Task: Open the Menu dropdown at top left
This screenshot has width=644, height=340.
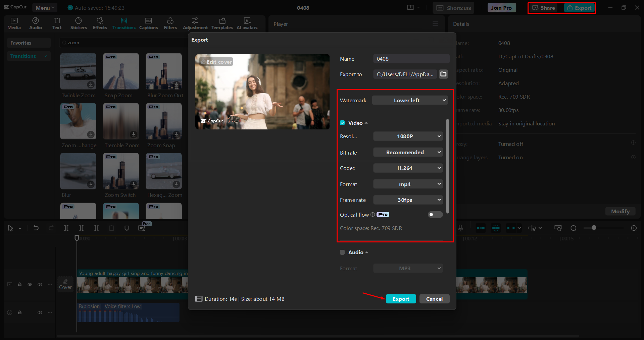Action: click(x=45, y=7)
